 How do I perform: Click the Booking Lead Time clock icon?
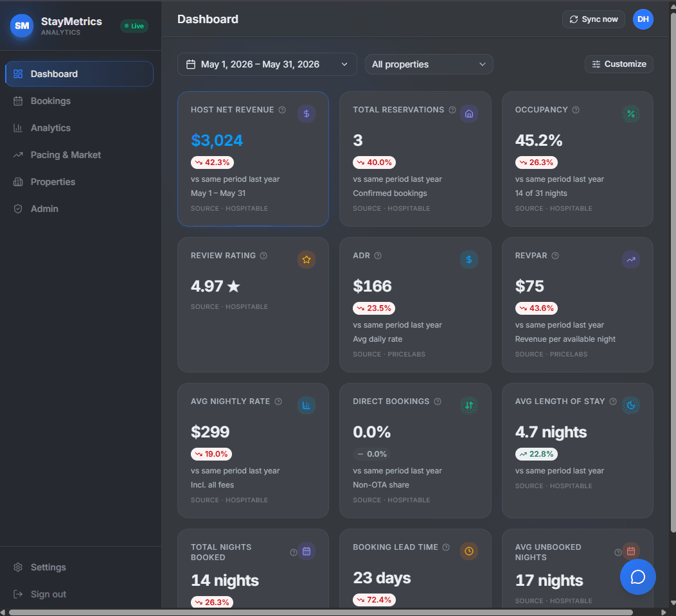(469, 551)
